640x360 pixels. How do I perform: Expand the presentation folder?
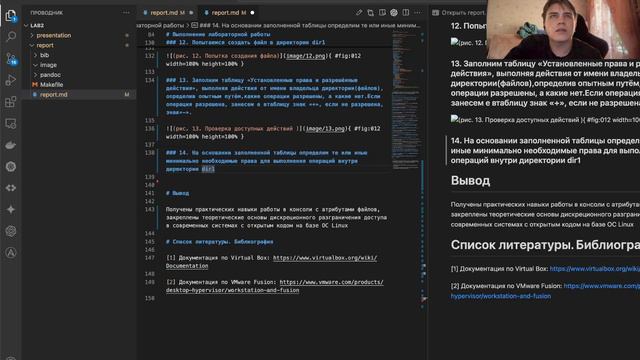(x=32, y=36)
